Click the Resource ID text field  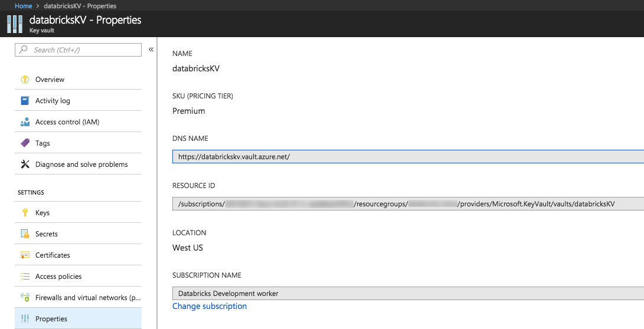click(407, 204)
